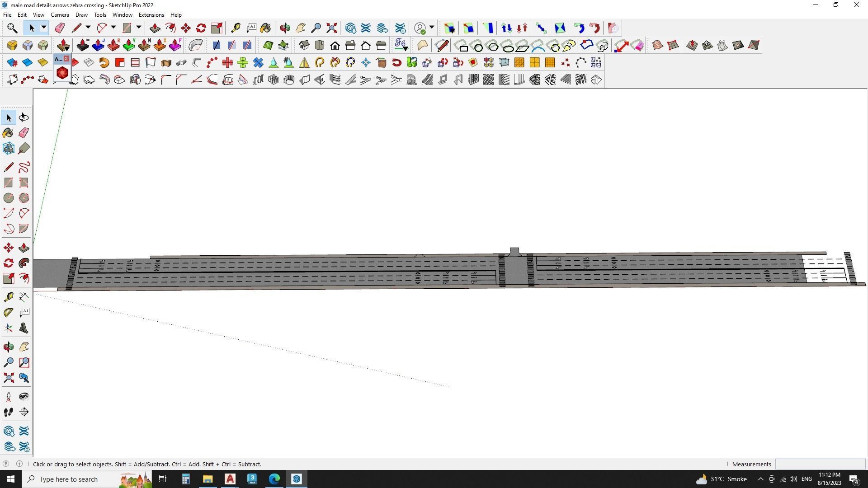Click Zoom Extents in top toolbar
The width and height of the screenshot is (868, 488).
331,28
